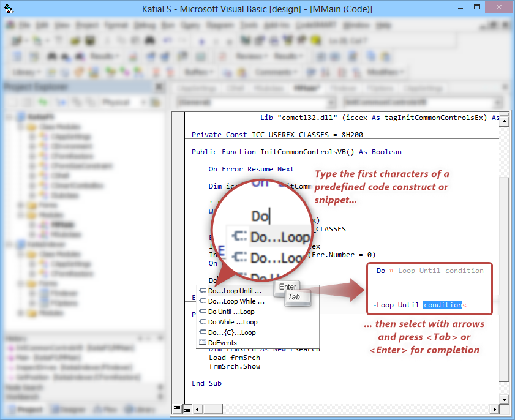Click the right arrow of horizontal scrollbar
515x420 pixels.
(x=495, y=409)
